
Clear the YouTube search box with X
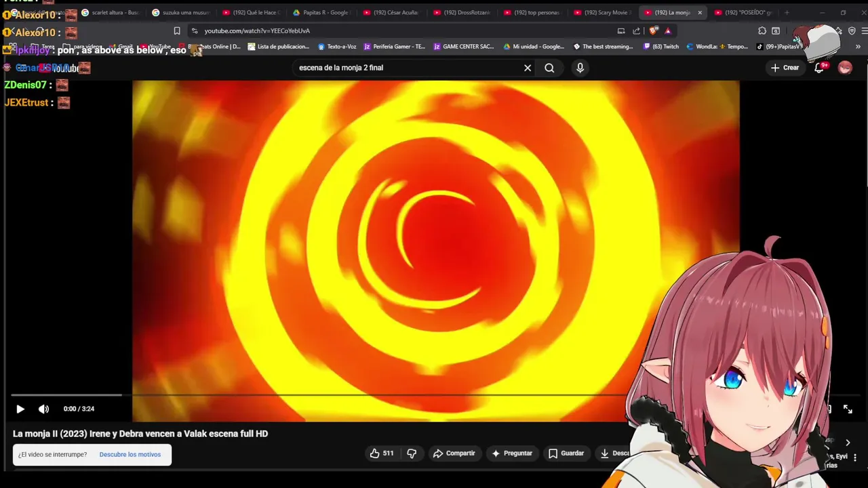[528, 68]
